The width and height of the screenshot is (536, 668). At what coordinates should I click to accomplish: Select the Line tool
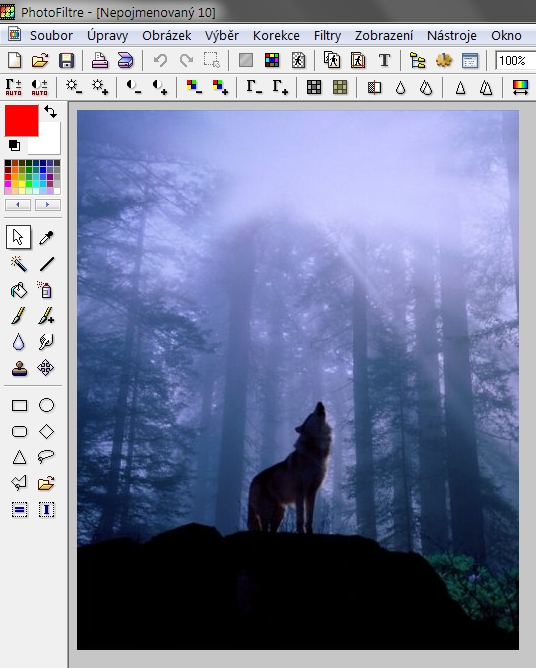(46, 264)
